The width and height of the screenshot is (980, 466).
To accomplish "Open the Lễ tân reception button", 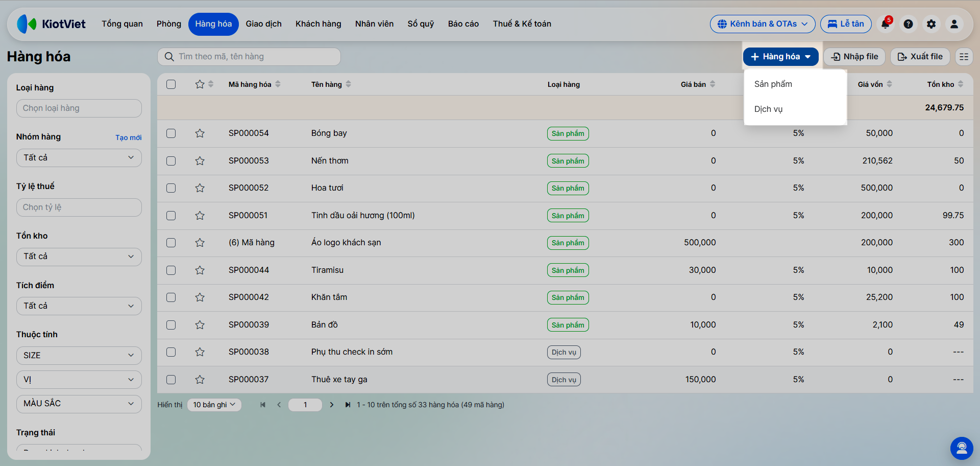I will coord(846,24).
